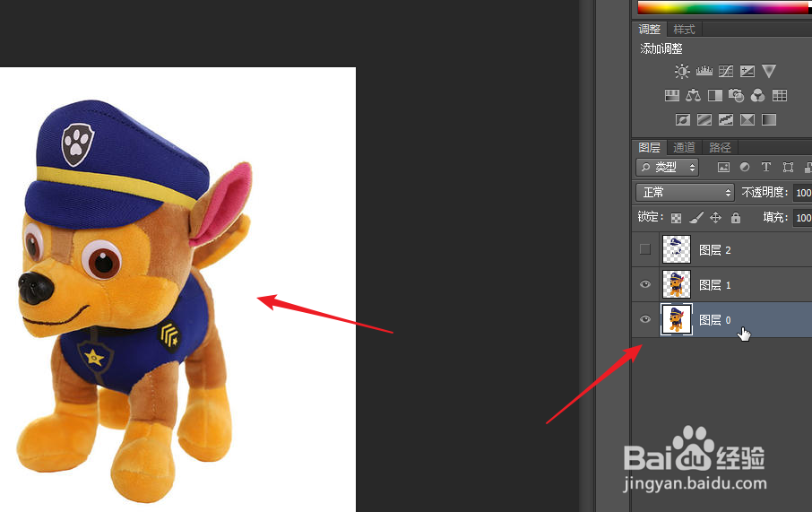This screenshot has height=512, width=812.
Task: Lock layer position move icon
Action: point(716,218)
